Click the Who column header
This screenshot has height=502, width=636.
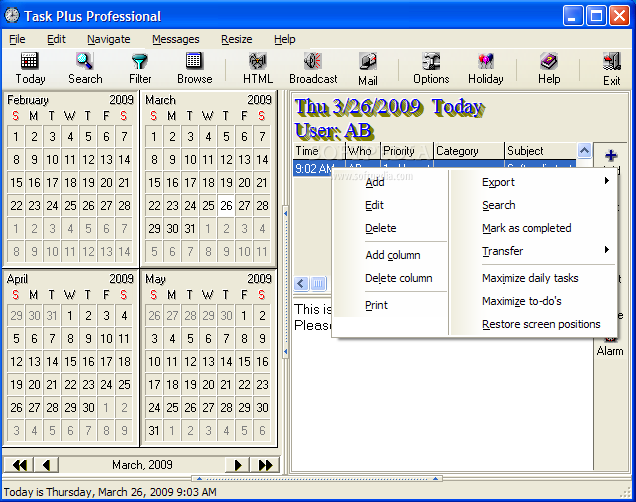point(363,151)
